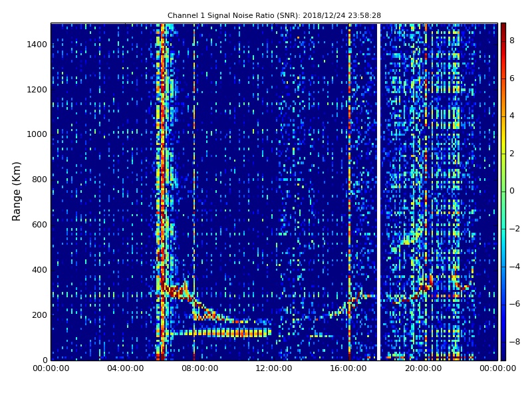Image resolution: width=532 pixels, height=399 pixels.
Task: Click the 800 range tick label
Action: (x=39, y=180)
